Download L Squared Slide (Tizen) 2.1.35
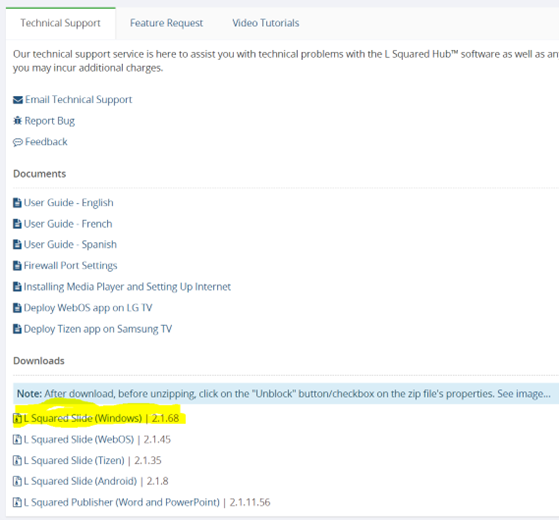This screenshot has height=520, width=559. point(92,460)
